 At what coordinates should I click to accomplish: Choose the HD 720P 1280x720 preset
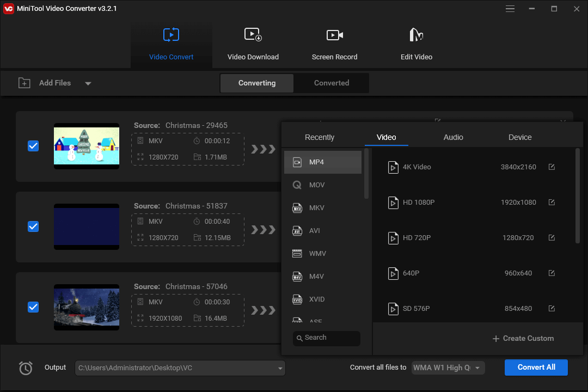coord(474,237)
